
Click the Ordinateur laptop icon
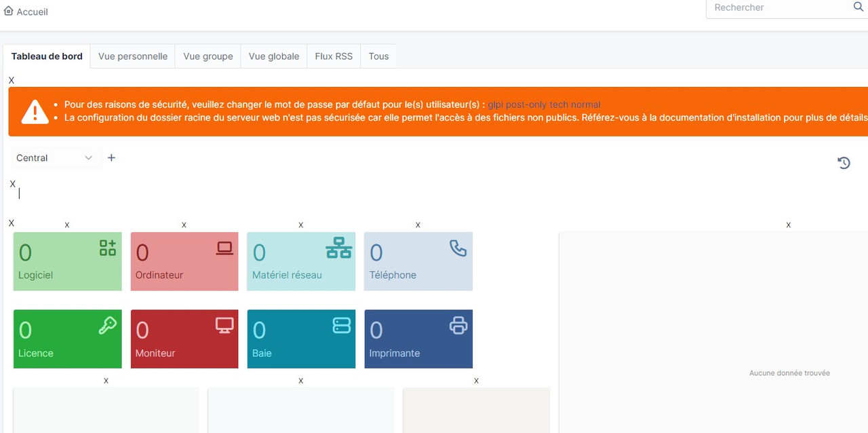(x=224, y=248)
